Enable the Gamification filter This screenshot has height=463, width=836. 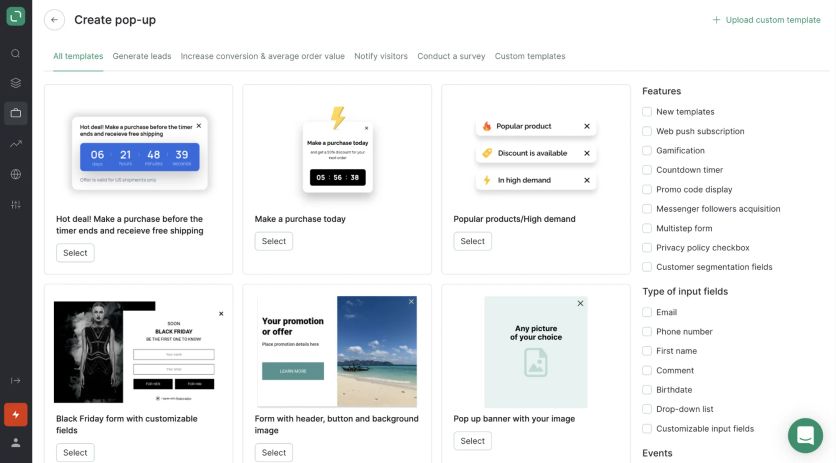coord(647,150)
